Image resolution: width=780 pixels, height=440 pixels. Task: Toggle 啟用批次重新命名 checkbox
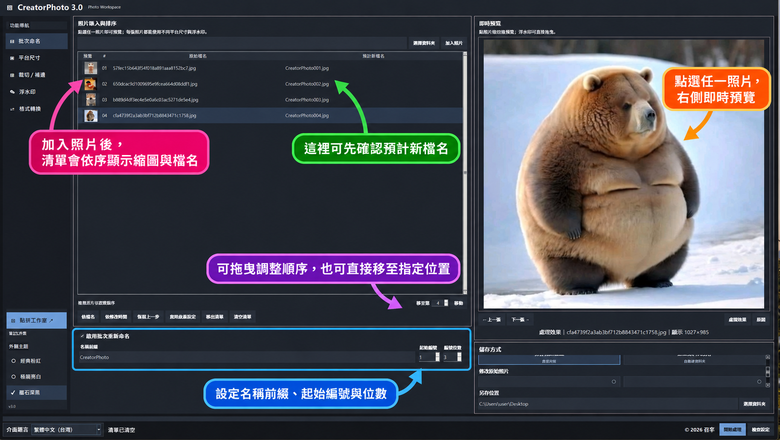click(83, 337)
